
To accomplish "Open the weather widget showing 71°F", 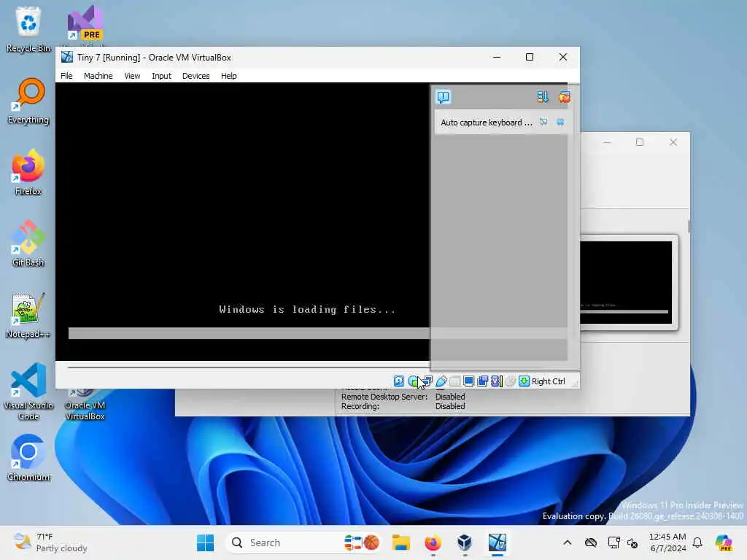I will [50, 542].
